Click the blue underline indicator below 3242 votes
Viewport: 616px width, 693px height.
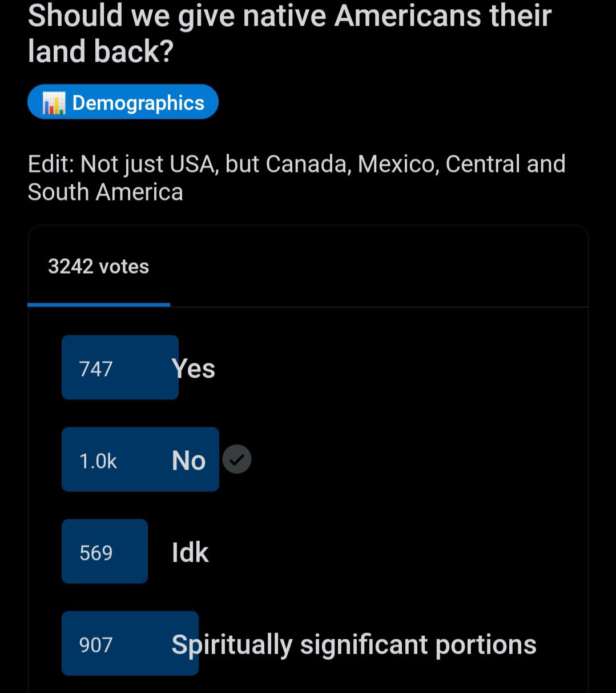pos(99,303)
